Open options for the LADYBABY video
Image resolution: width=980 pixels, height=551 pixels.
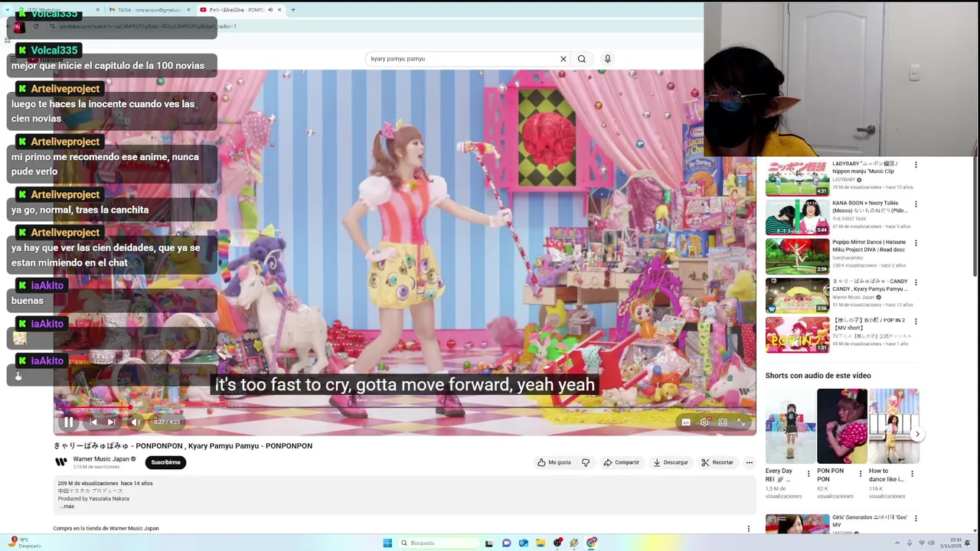(916, 165)
